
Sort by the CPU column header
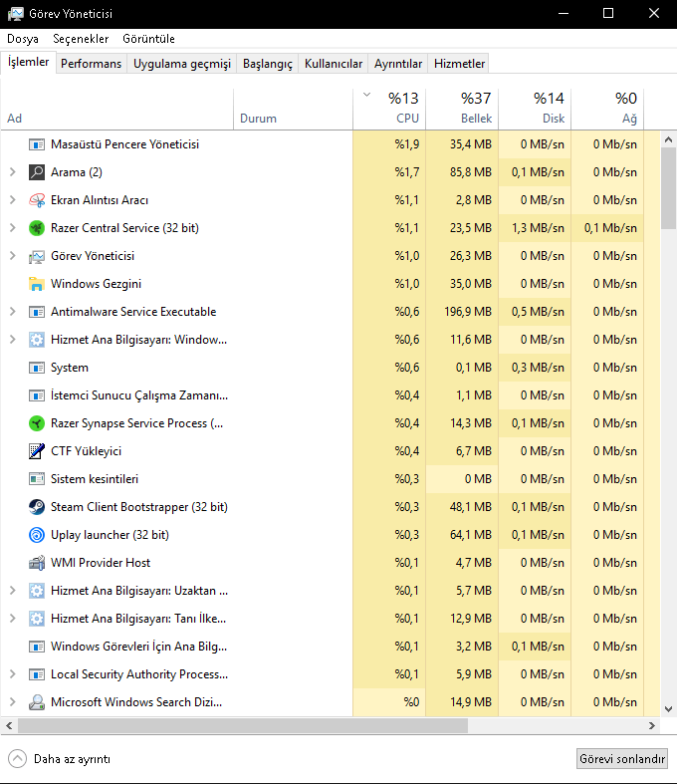pos(389,109)
